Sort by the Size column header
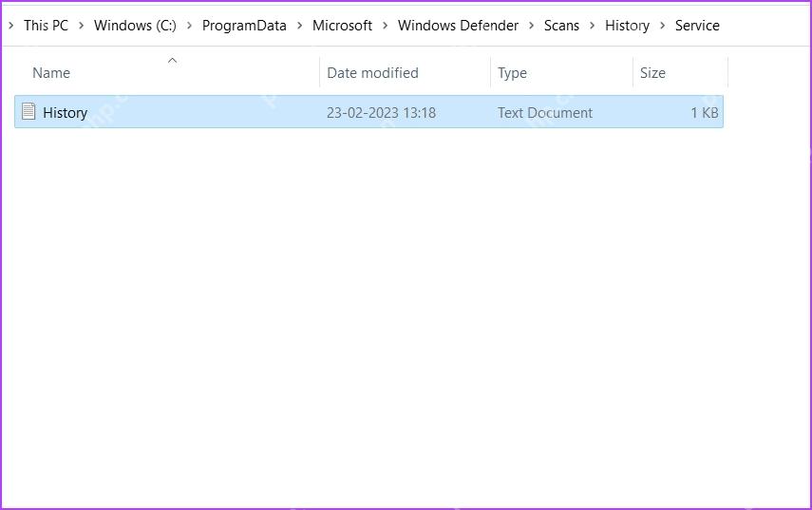This screenshot has height=510, width=812. (652, 73)
